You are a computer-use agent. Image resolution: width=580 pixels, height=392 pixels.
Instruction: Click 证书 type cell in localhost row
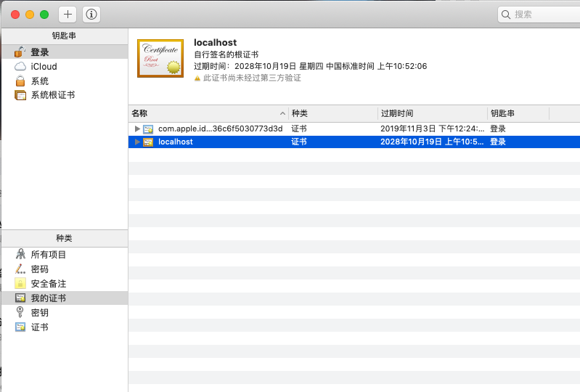[299, 142]
